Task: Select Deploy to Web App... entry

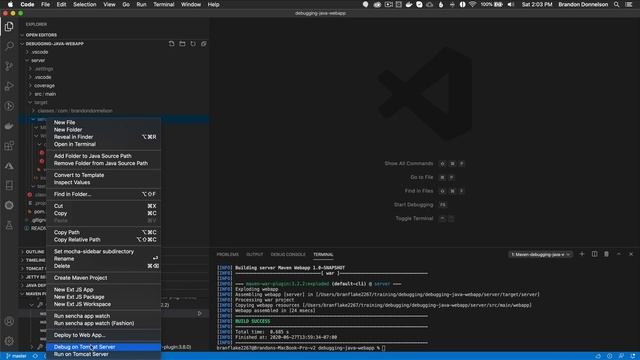Action: tap(104, 335)
